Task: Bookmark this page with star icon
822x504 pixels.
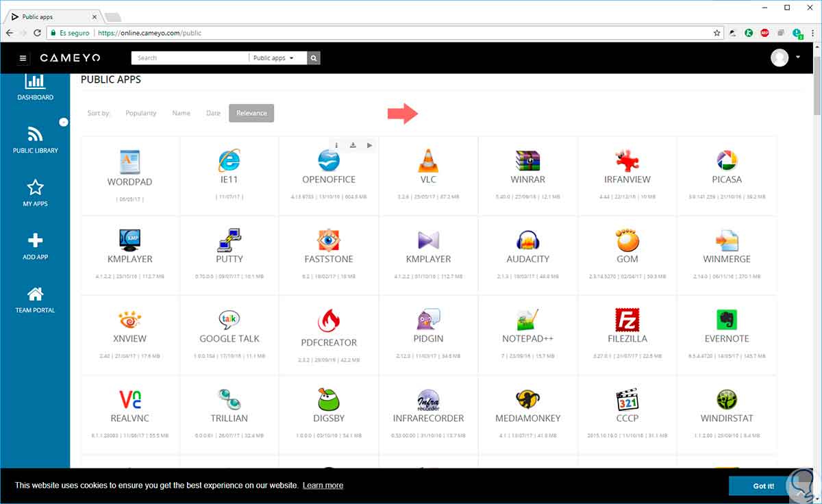Action: click(717, 32)
